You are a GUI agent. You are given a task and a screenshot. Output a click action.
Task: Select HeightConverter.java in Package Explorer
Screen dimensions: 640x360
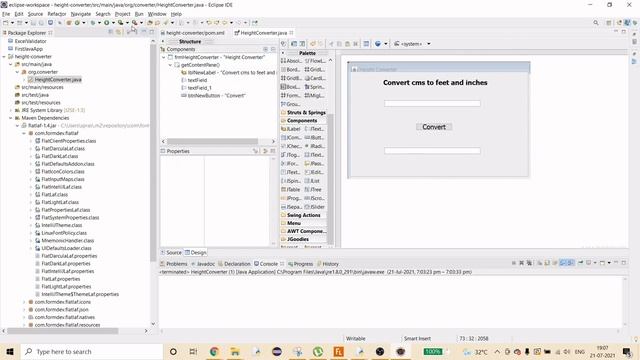pos(55,80)
